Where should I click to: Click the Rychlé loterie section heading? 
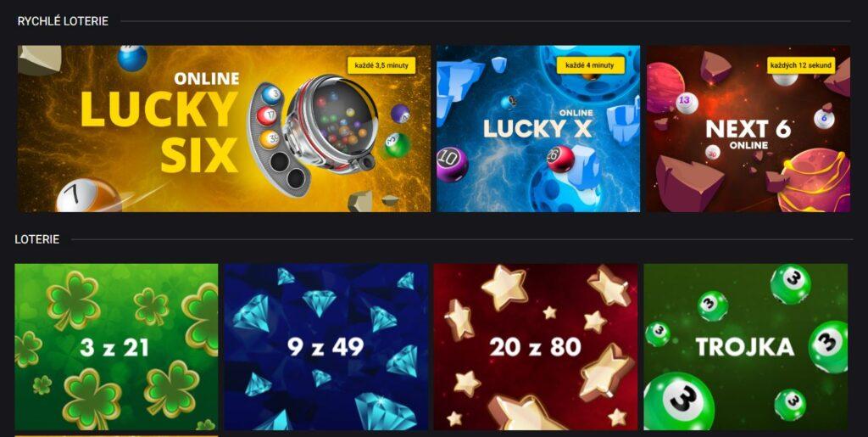[63, 21]
